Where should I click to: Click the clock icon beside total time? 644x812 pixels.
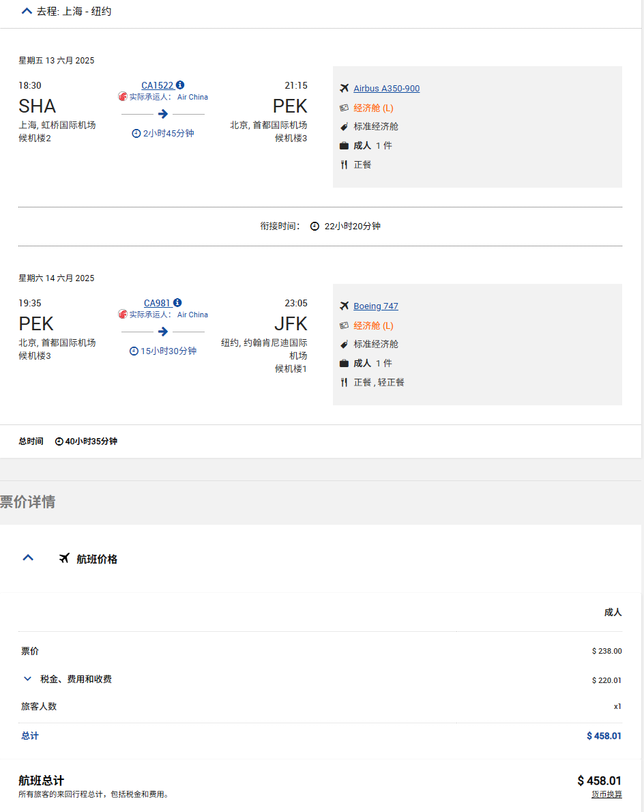coord(59,441)
